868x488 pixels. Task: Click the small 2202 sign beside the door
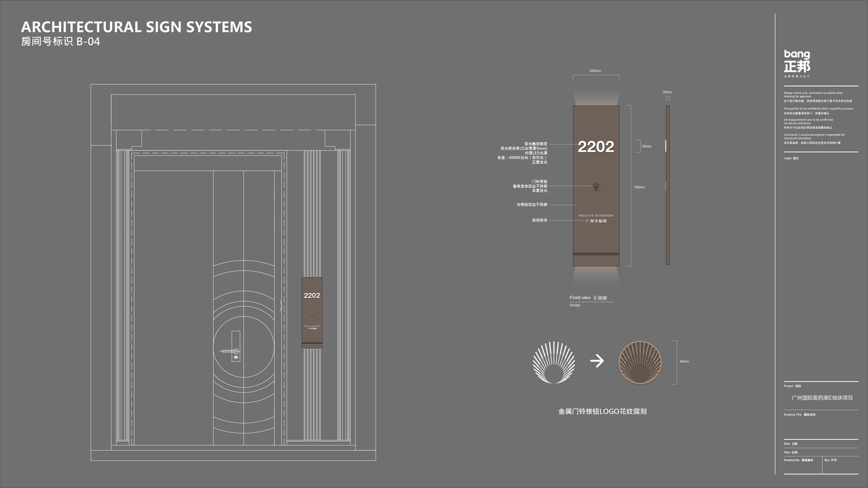click(312, 313)
